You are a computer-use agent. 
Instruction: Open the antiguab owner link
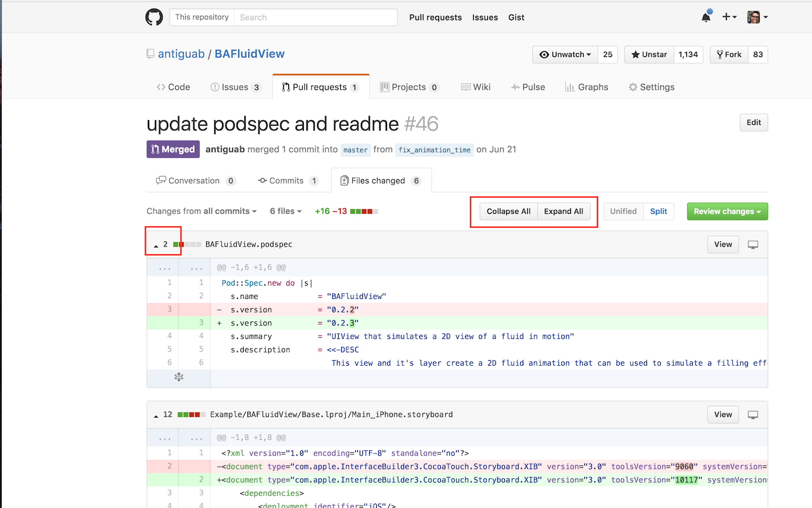coord(181,54)
